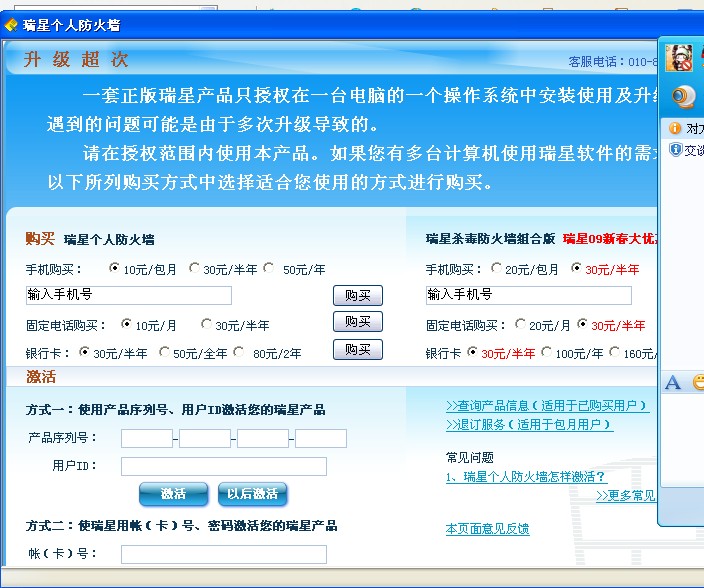Open 瑞星个人防火墙怎样激活 FAQ link
The image size is (704, 588).
526,477
